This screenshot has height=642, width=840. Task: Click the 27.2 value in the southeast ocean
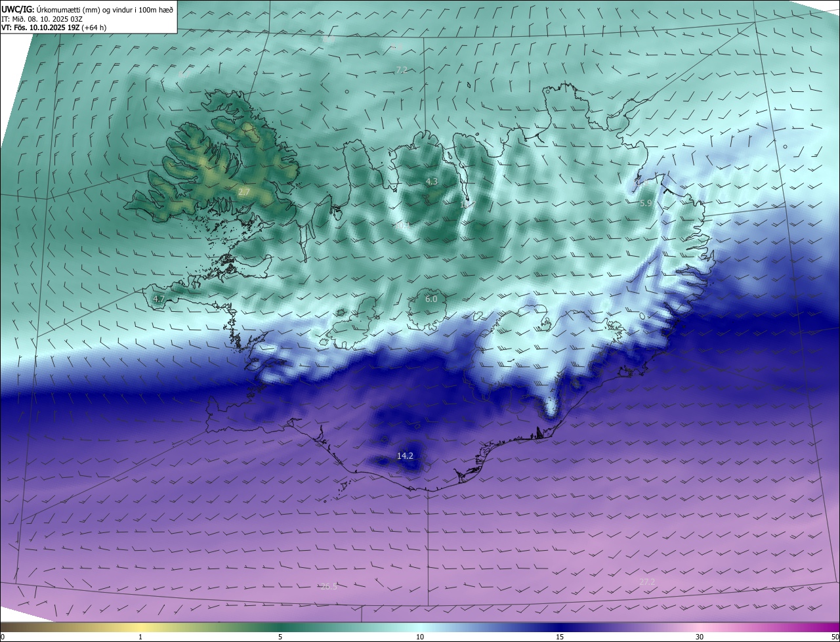[647, 582]
